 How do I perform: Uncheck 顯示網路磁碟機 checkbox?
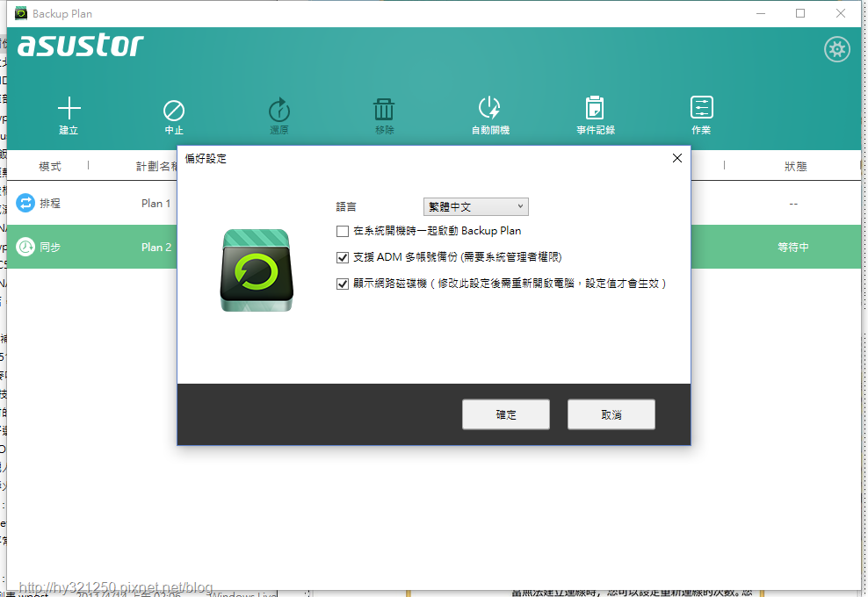343,284
